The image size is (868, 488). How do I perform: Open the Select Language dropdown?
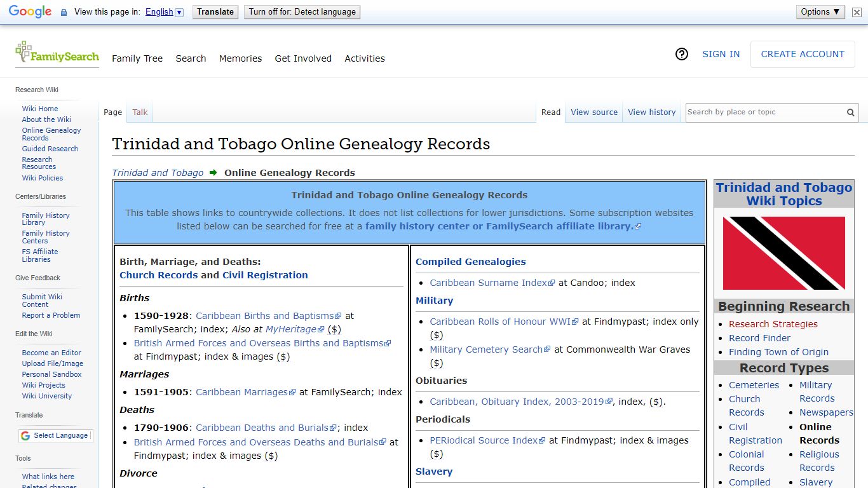point(55,436)
